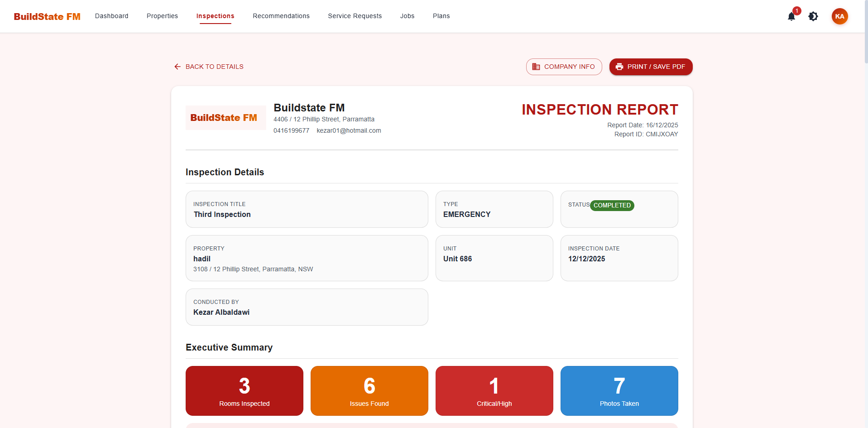Switch to Service Requests tab
Viewport: 868px width, 428px height.
tap(355, 16)
